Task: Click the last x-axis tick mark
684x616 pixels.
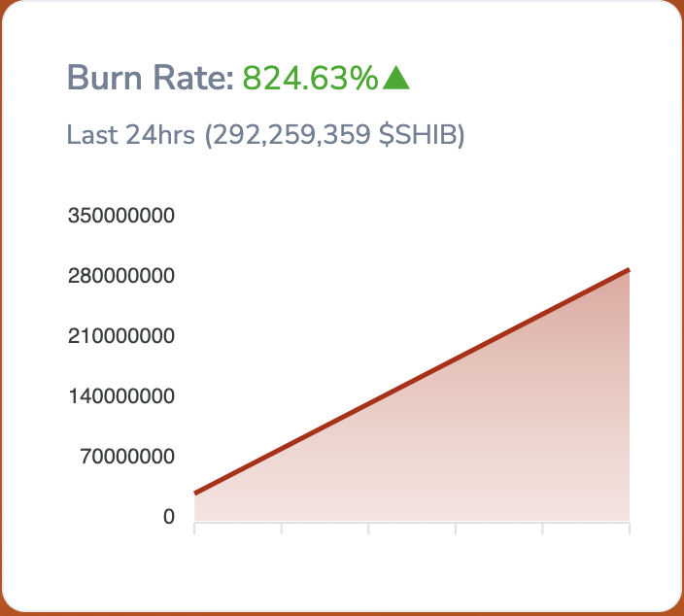Action: (x=630, y=528)
